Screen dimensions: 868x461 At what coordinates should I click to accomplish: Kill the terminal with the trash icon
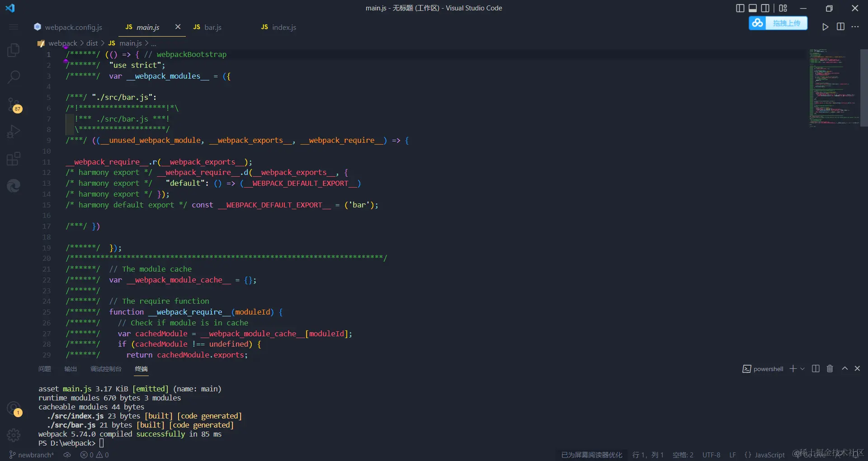tap(830, 369)
